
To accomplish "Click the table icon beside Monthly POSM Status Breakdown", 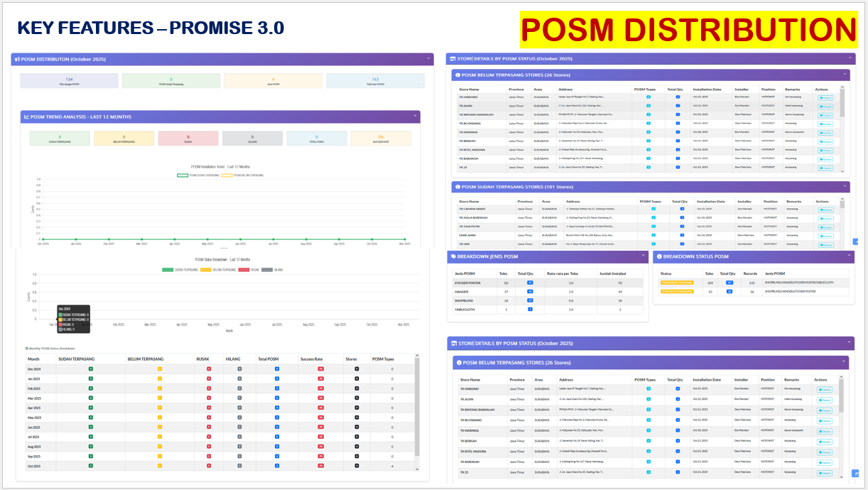I will pyautogui.click(x=26, y=349).
